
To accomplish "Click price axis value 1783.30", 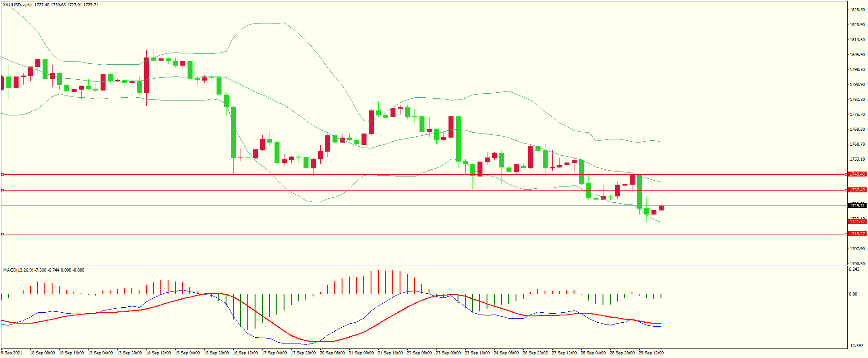I will pos(857,100).
